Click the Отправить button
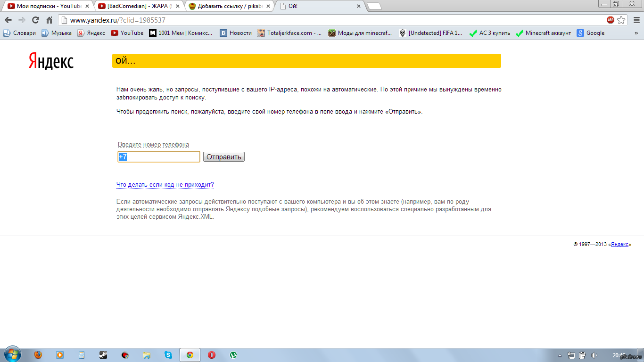 tap(224, 157)
